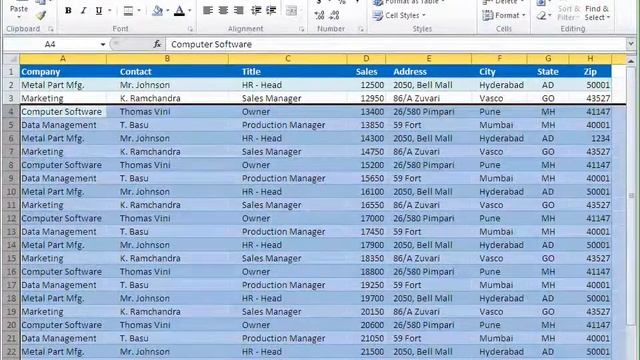Image resolution: width=640 pixels, height=360 pixels.
Task: Click vertical scrollbar up arrow
Action: [x=631, y=61]
